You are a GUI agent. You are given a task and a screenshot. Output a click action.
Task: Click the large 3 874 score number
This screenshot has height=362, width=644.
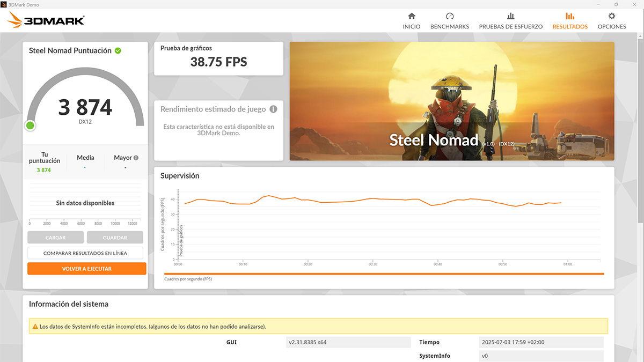(85, 107)
